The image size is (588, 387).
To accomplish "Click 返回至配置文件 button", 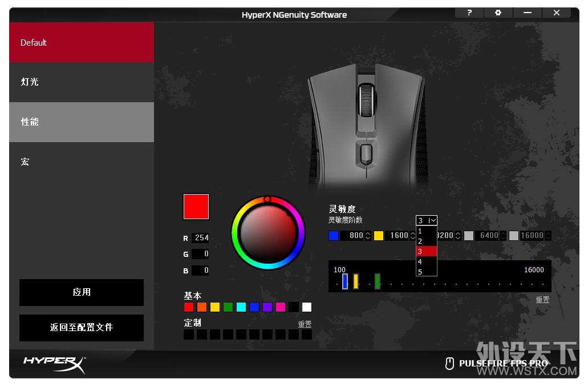I will pyautogui.click(x=82, y=327).
